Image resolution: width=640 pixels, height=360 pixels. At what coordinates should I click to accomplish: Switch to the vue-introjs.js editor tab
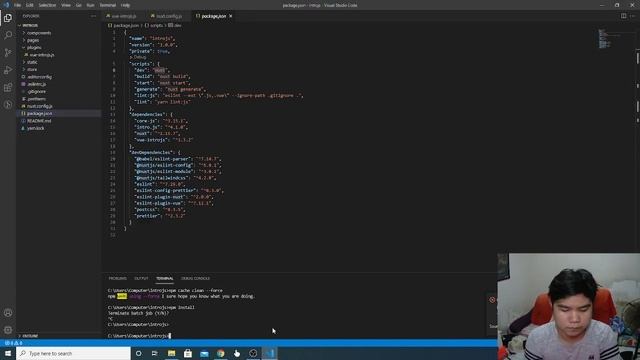coord(123,16)
